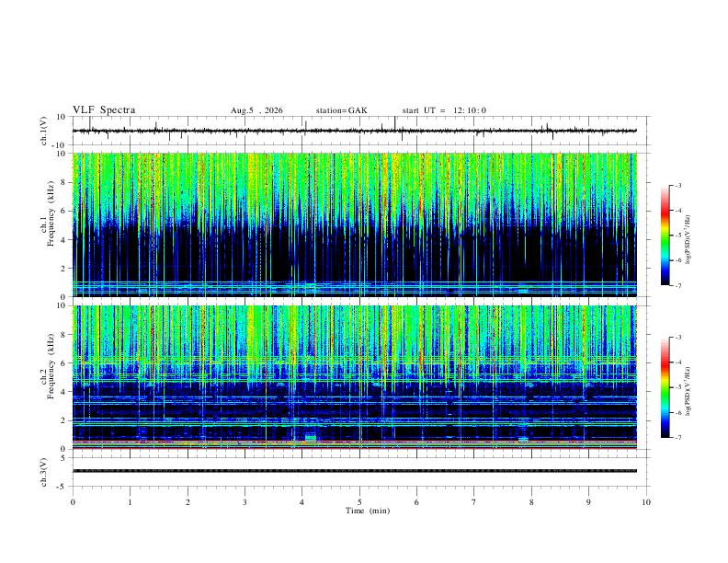The width and height of the screenshot is (728, 563).
Task: Click the 9 minute tick on time axis
Action: coord(588,502)
